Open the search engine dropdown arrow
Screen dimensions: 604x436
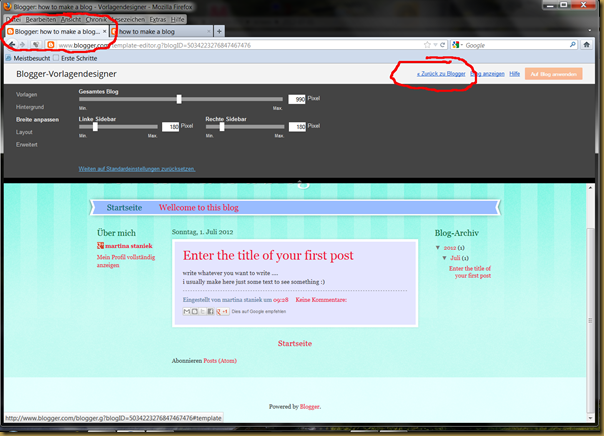[461, 45]
